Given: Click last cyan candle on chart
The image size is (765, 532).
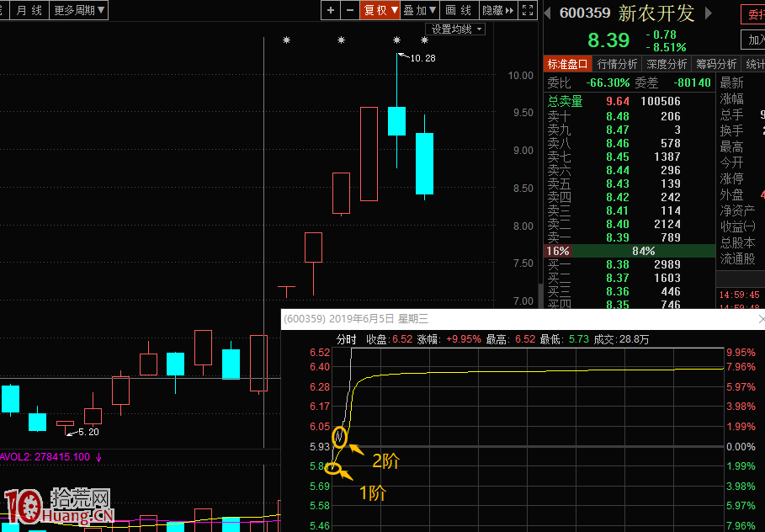Looking at the screenshot, I should coord(424,163).
